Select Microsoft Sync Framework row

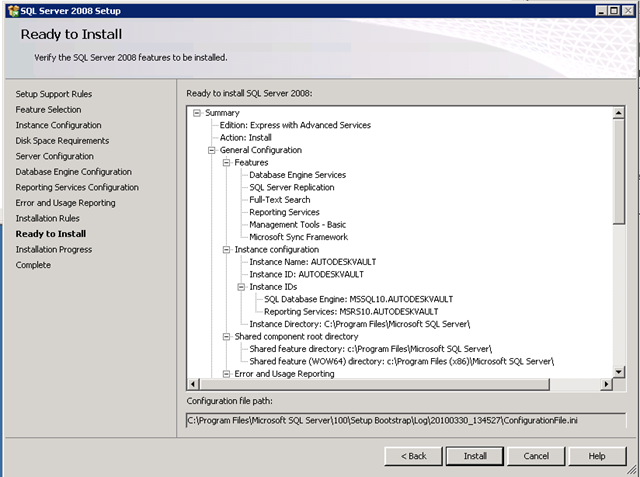click(x=298, y=237)
